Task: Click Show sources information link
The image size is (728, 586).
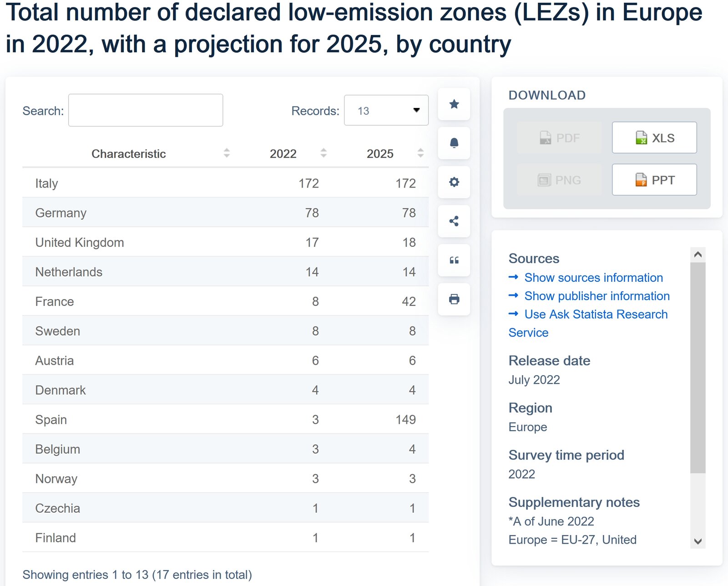Action: point(593,278)
